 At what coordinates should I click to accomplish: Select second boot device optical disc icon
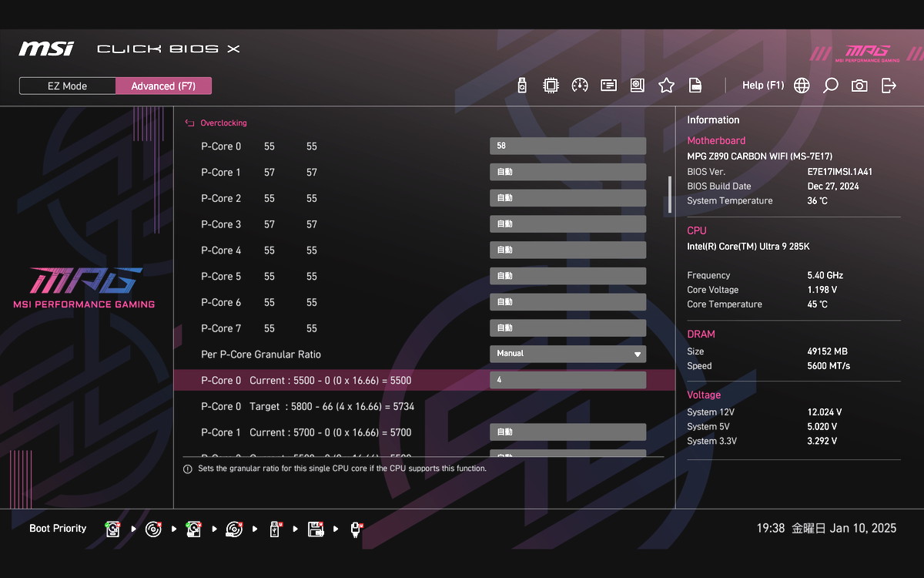pos(153,529)
